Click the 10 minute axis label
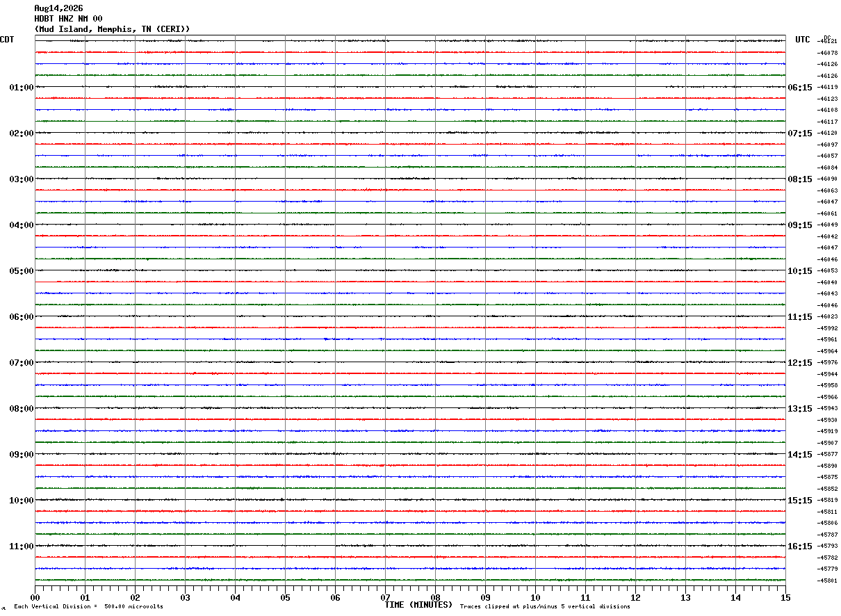This screenshot has width=841, height=616. (x=535, y=597)
